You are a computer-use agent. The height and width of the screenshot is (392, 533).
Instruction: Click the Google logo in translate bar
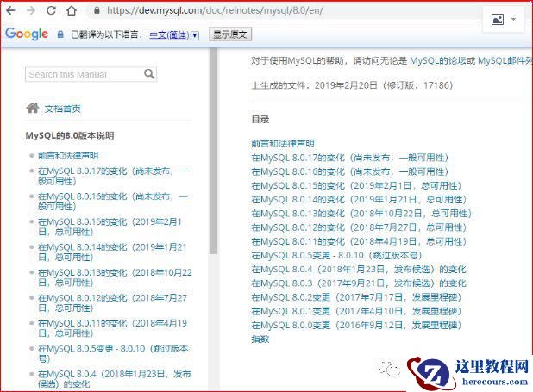[x=27, y=34]
